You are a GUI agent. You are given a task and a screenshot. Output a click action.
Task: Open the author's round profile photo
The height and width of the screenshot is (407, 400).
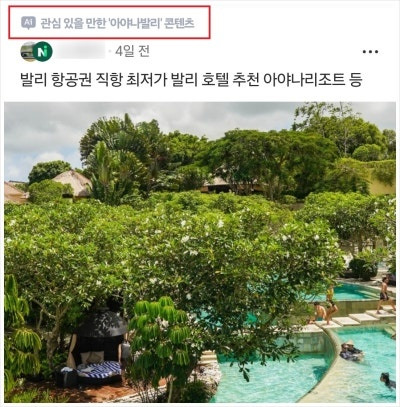[27, 52]
